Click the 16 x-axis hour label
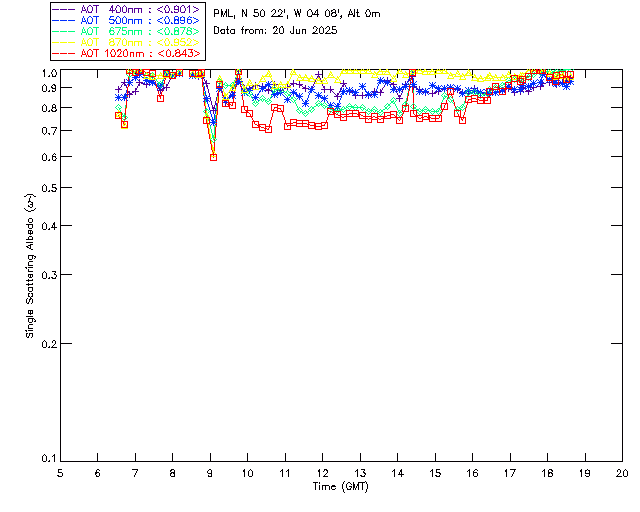 pos(473,473)
